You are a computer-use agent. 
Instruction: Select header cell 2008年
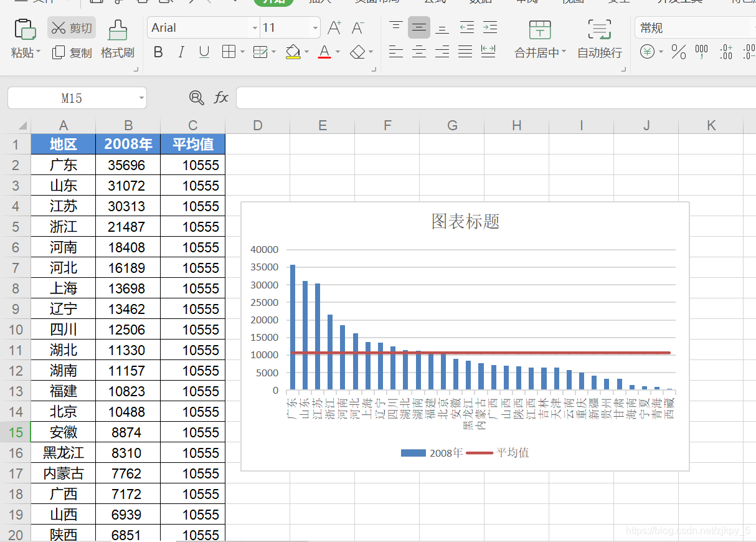(x=128, y=145)
